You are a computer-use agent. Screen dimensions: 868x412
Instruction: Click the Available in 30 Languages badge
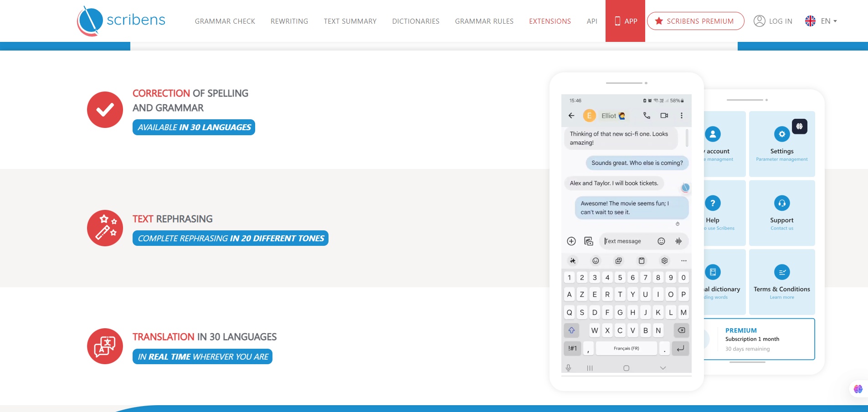194,127
